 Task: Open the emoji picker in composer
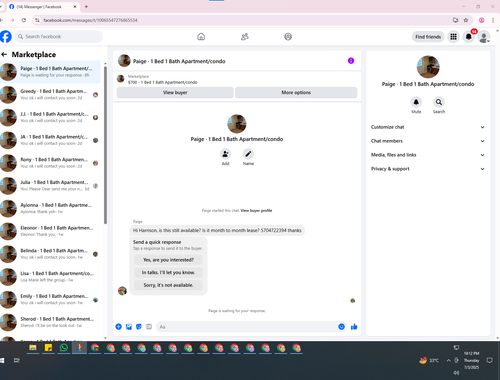click(341, 327)
